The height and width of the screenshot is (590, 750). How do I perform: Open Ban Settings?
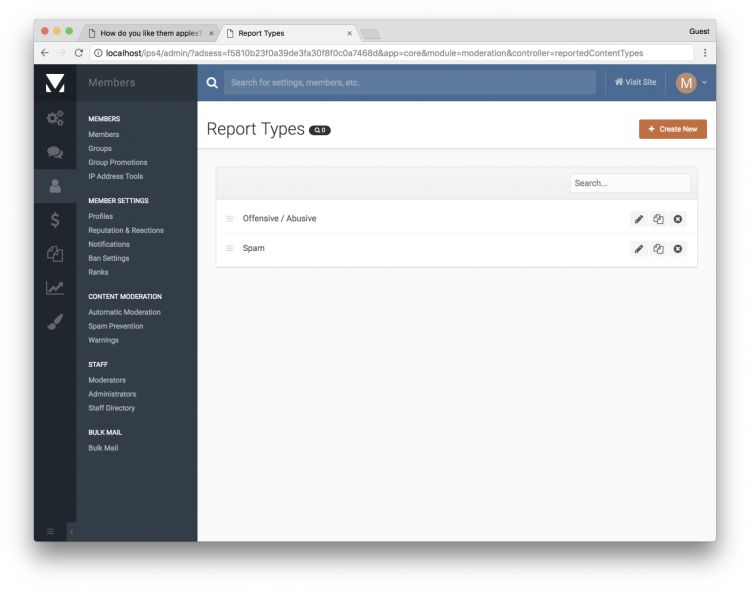[109, 258]
